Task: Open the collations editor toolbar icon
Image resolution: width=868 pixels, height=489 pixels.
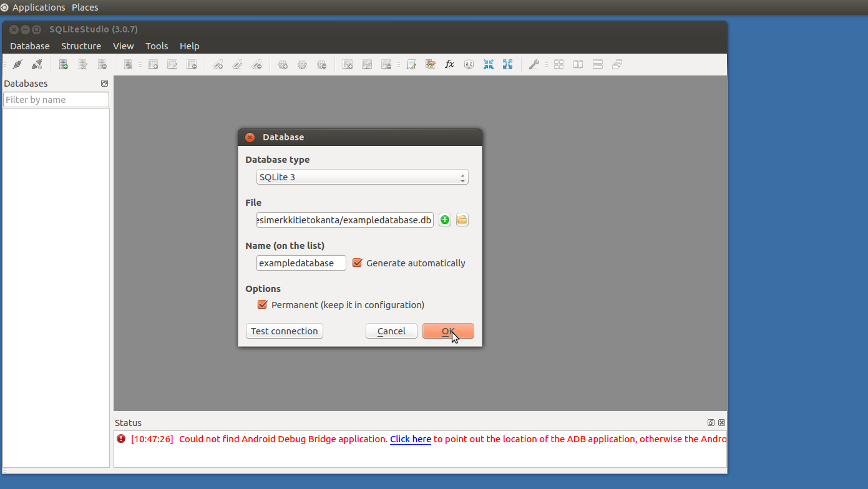Action: pyautogui.click(x=469, y=64)
